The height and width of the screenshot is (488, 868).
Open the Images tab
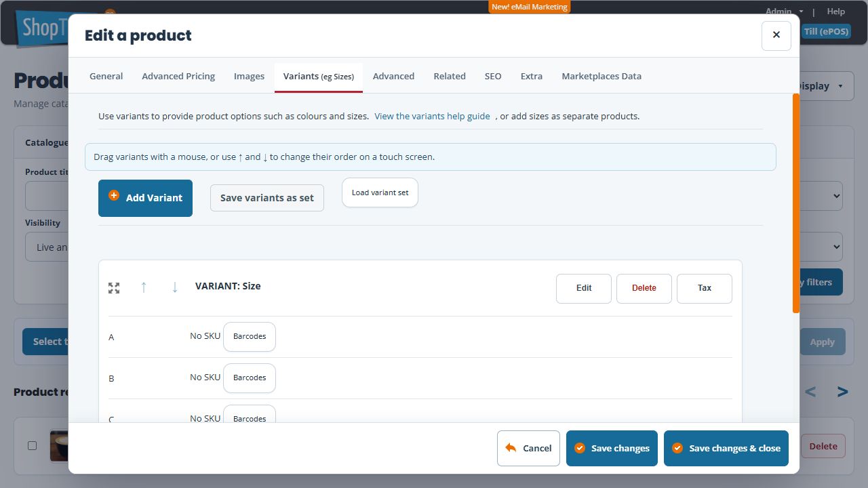(249, 77)
